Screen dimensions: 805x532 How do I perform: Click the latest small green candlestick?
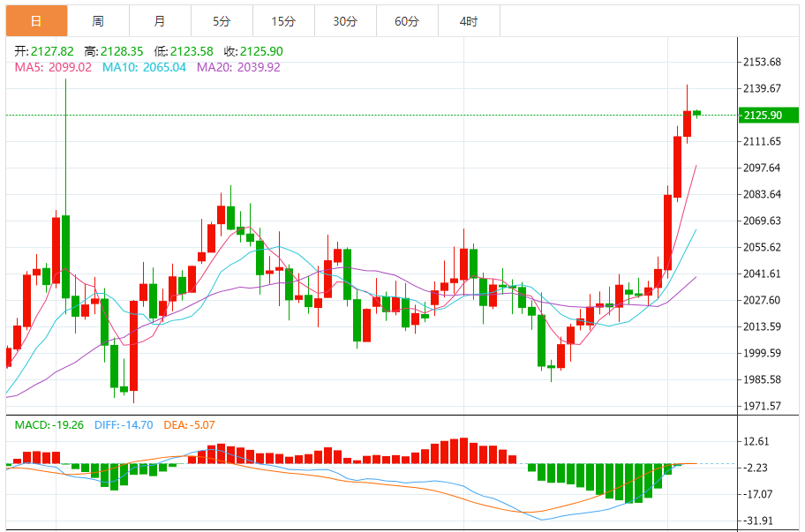click(x=696, y=114)
